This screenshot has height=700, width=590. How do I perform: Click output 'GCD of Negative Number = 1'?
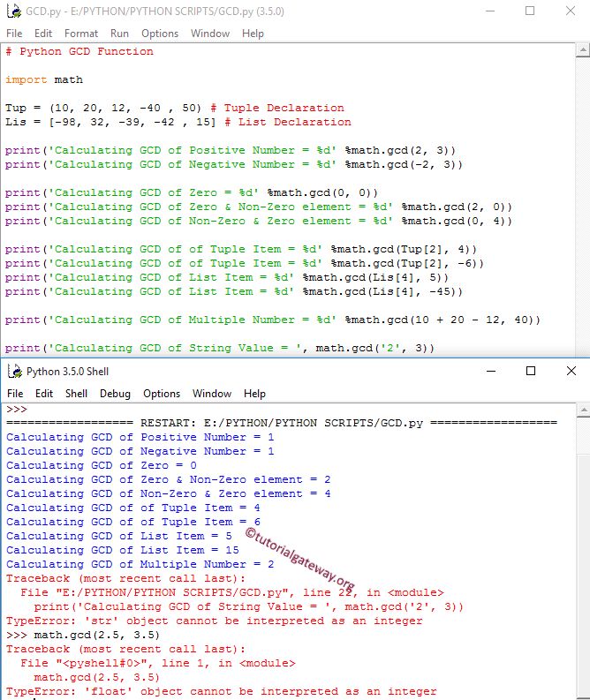pyautogui.click(x=140, y=451)
